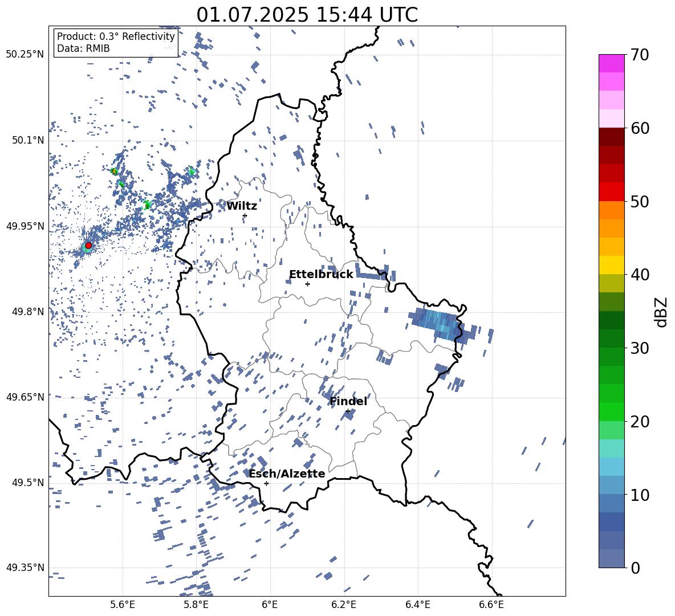The image size is (675, 616).
Task: Click the dBZ colorbar label
Action: coord(660,312)
